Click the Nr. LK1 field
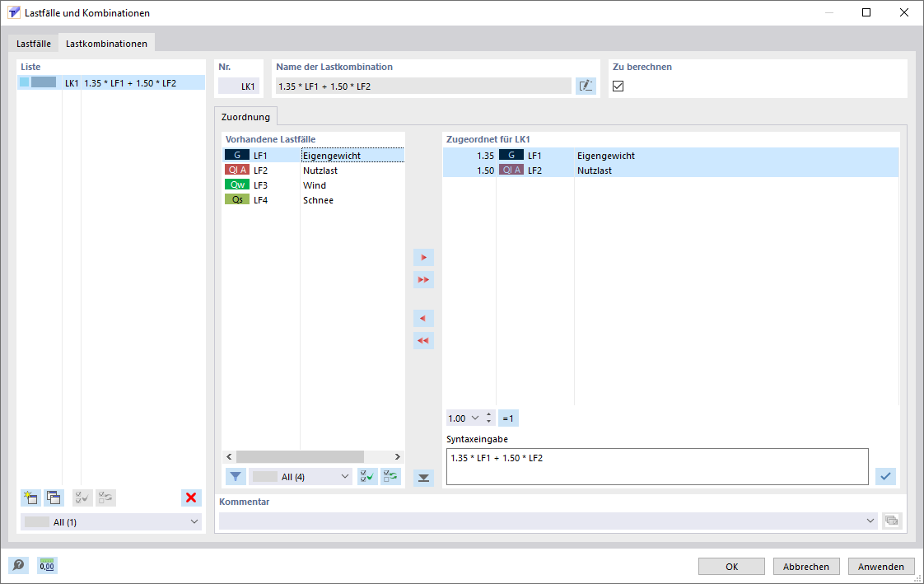This screenshot has height=584, width=924. [x=239, y=86]
